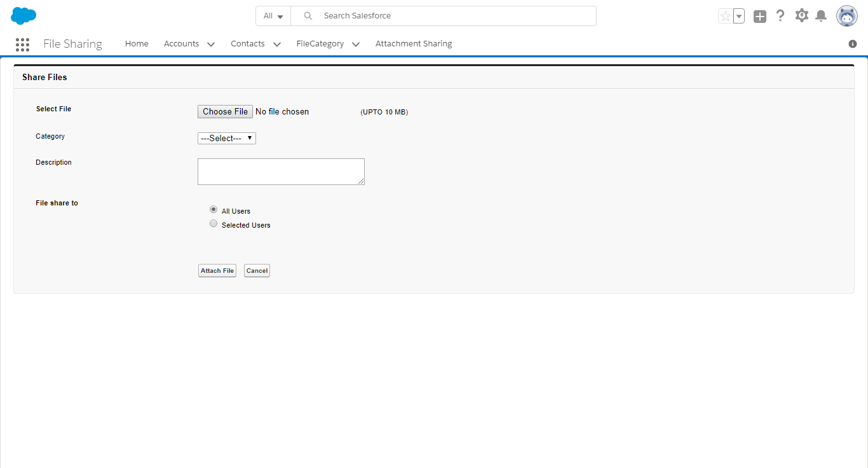This screenshot has height=468, width=868.
Task: Open the search scope All dropdown
Action: point(273,16)
